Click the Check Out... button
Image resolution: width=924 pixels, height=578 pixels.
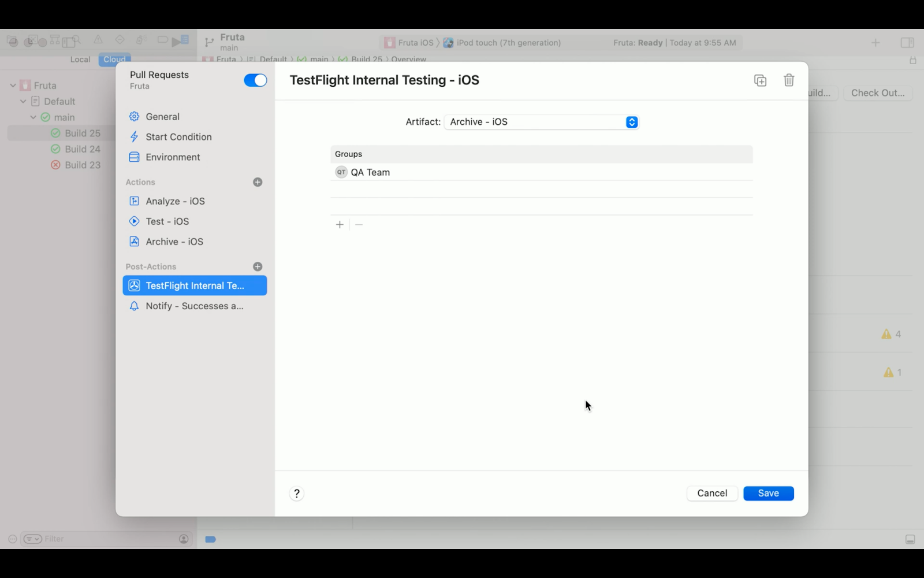pos(878,93)
